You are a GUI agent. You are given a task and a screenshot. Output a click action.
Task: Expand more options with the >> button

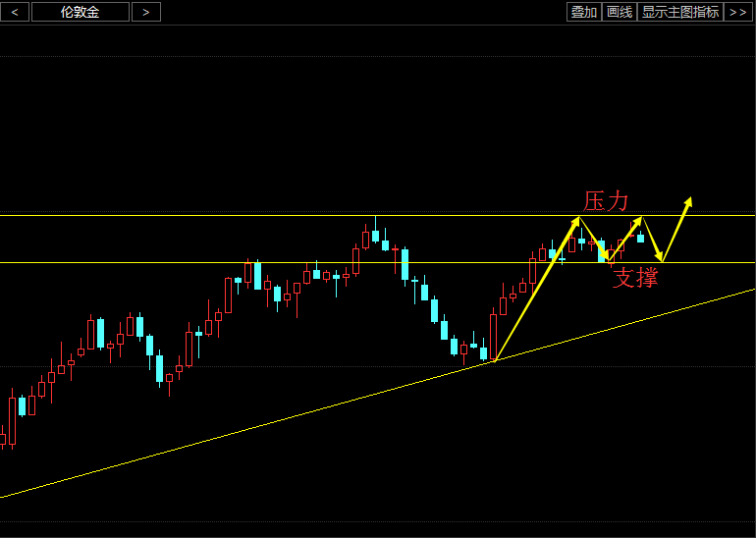point(737,12)
